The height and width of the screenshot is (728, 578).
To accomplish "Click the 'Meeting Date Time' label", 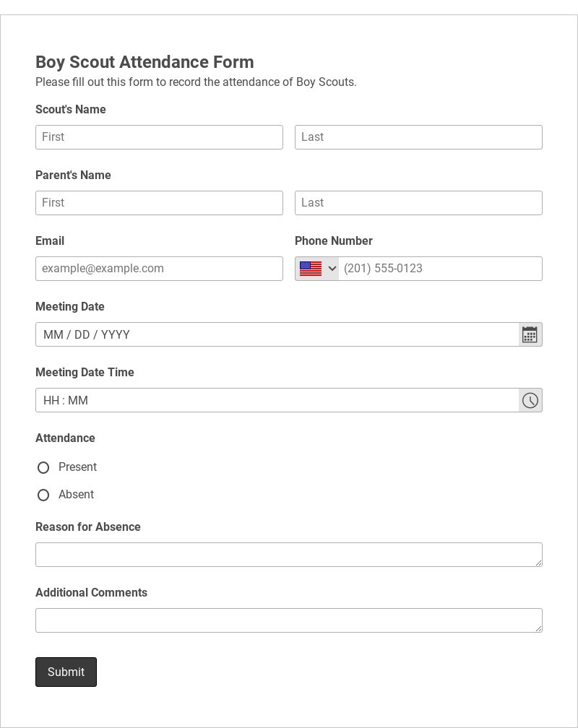I will tap(85, 373).
